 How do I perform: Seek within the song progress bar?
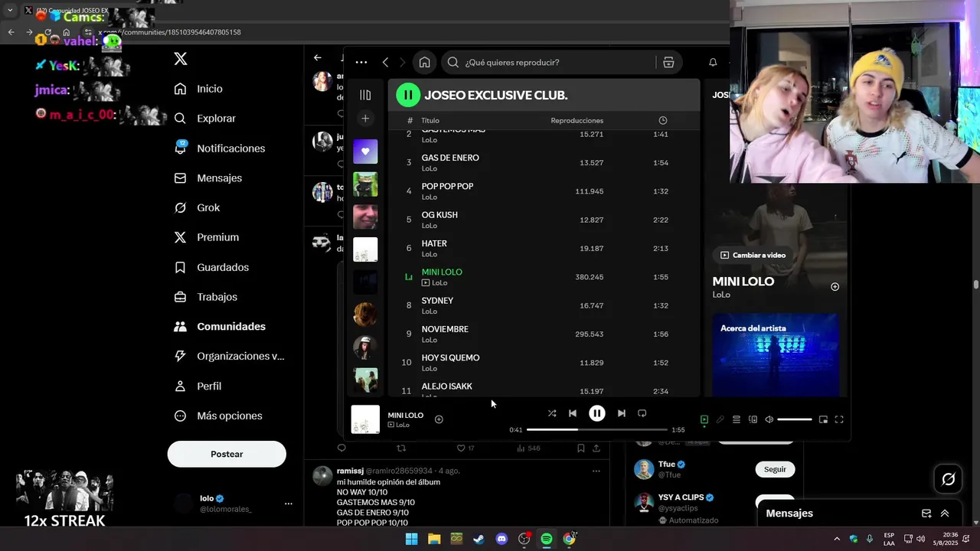pos(596,429)
